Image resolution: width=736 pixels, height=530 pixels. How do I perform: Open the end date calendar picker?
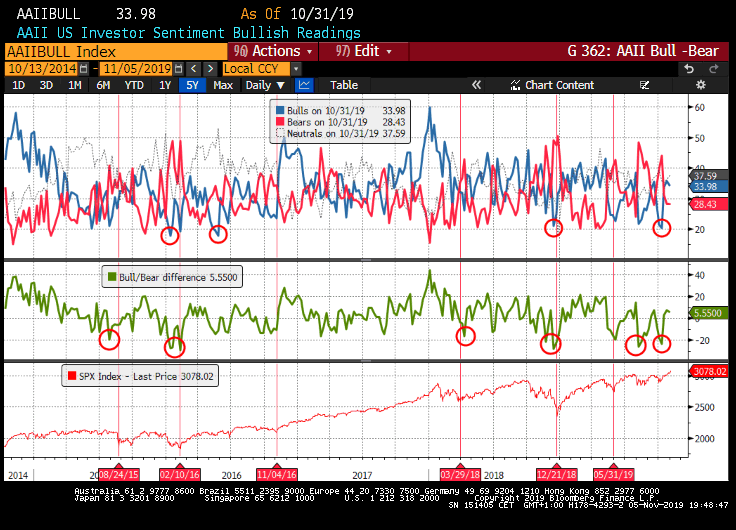pyautogui.click(x=178, y=68)
